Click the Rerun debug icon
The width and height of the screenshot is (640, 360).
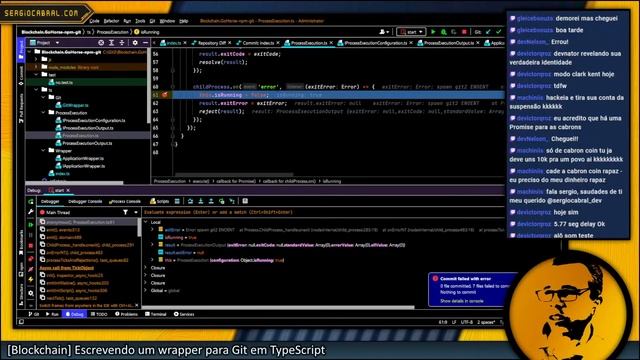pos(31,202)
